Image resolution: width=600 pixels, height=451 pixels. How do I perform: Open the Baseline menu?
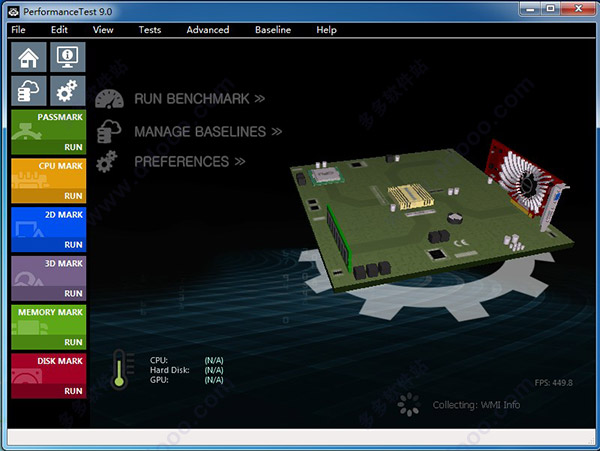[273, 30]
